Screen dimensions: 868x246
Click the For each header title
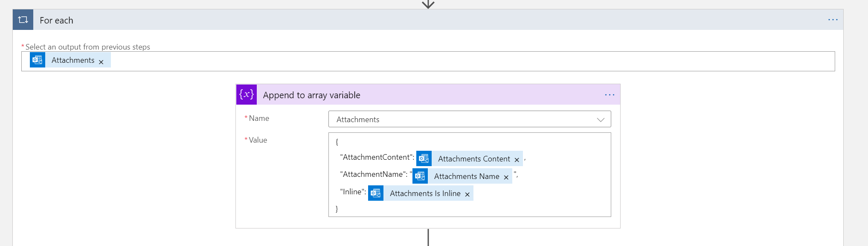click(x=56, y=20)
